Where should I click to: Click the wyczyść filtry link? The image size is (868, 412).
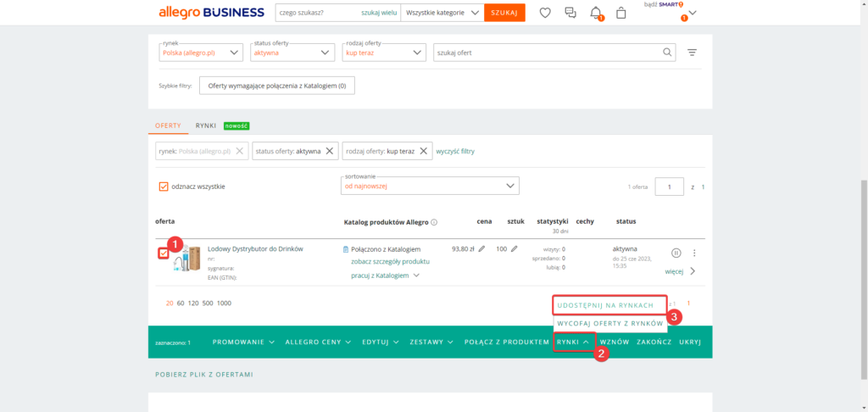[455, 151]
